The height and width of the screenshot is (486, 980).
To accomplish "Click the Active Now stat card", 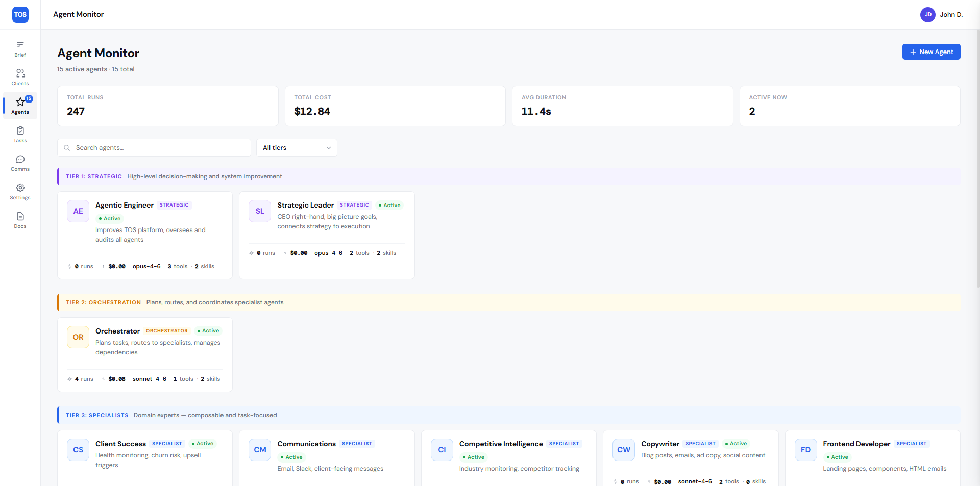I will (x=850, y=106).
